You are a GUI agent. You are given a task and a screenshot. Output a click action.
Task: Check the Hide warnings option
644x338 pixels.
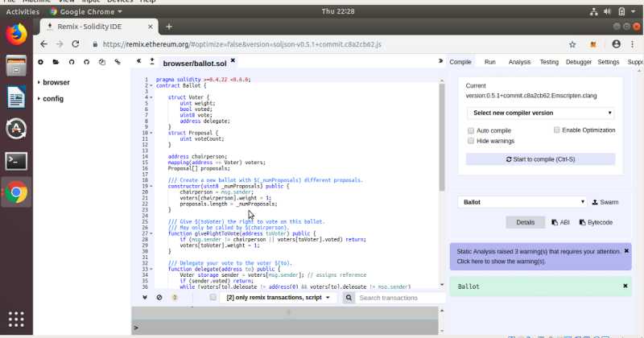[x=471, y=141]
